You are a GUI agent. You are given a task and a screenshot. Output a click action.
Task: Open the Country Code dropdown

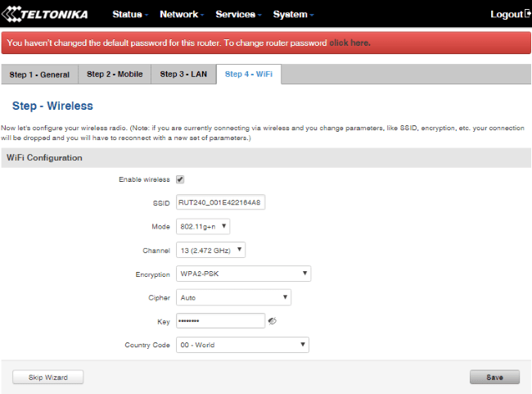coord(242,345)
